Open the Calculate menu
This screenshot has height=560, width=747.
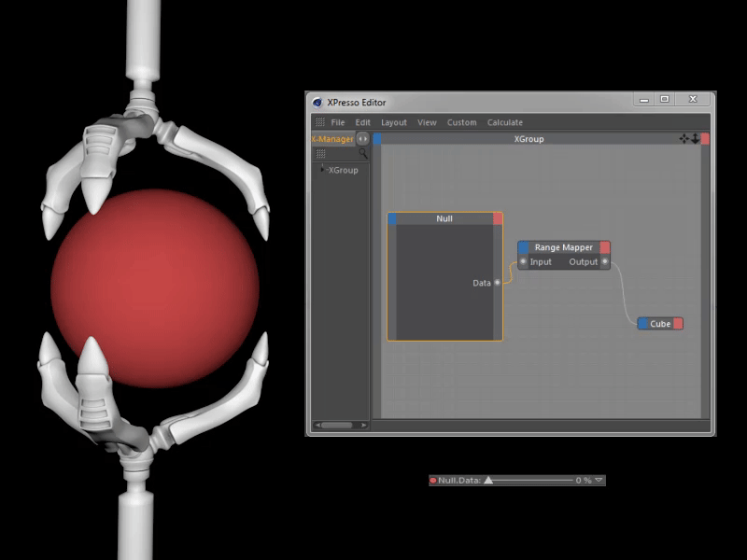click(504, 122)
